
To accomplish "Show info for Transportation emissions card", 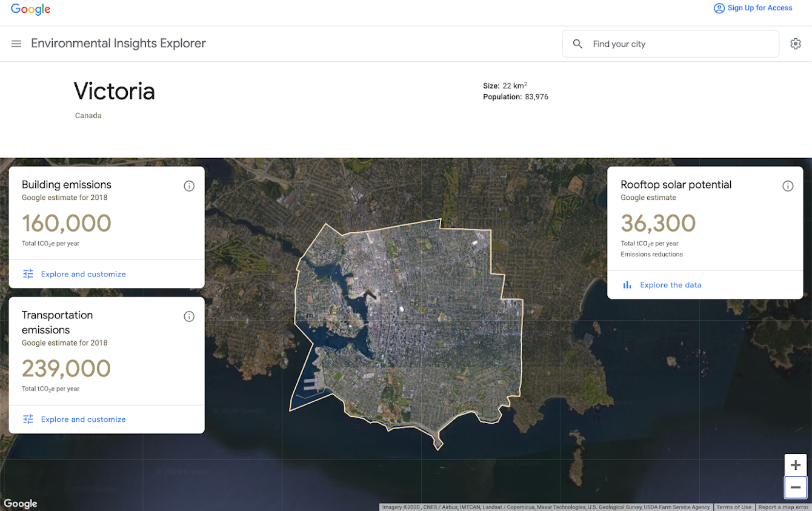I will pyautogui.click(x=189, y=316).
